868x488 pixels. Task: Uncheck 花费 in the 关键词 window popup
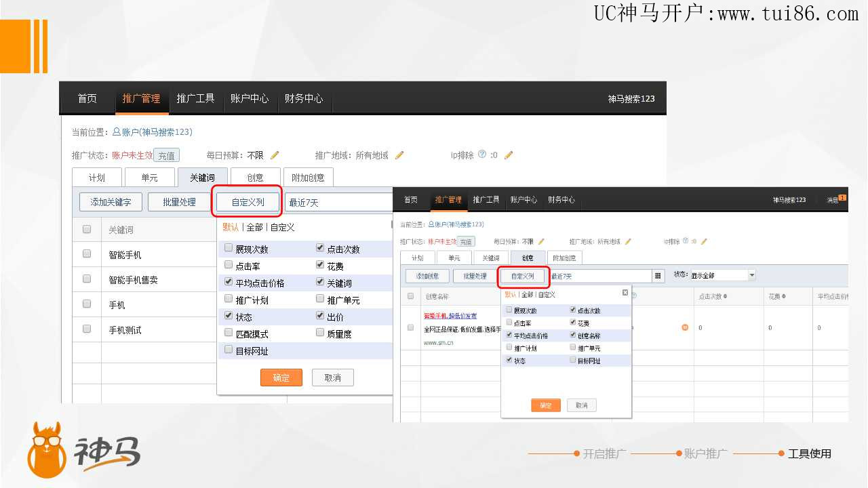coord(320,266)
